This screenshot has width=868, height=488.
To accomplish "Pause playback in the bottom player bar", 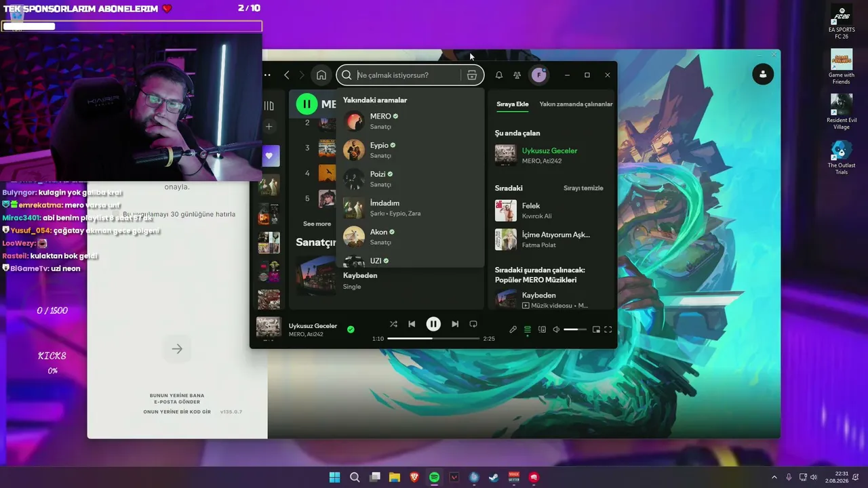I will 433,324.
